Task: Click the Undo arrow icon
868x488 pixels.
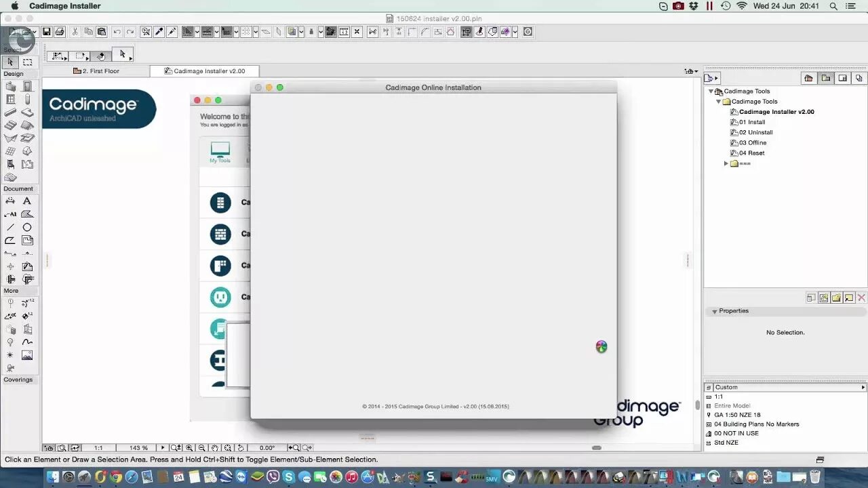Action: 117,32
